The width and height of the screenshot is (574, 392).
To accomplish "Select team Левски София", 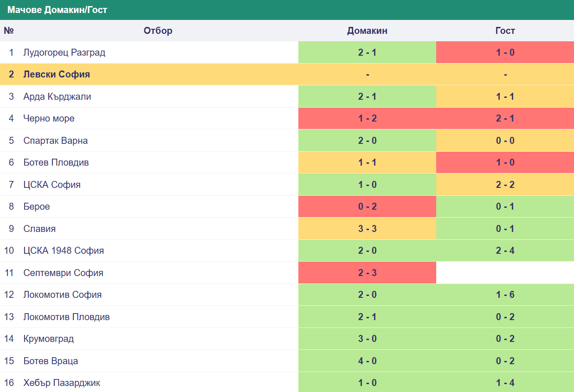I will pyautogui.click(x=57, y=74).
